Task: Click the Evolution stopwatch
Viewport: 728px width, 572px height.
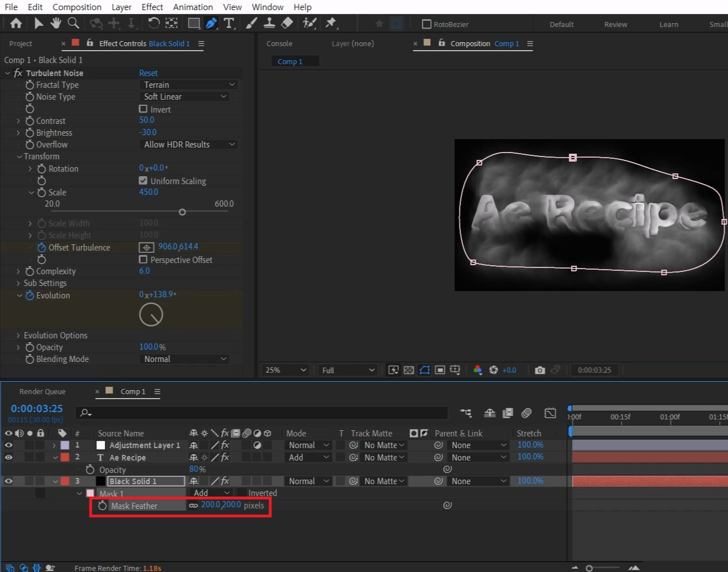Action: [x=30, y=295]
